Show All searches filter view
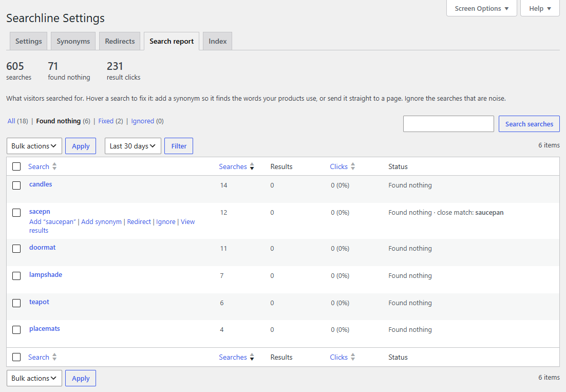 pyautogui.click(x=11, y=121)
